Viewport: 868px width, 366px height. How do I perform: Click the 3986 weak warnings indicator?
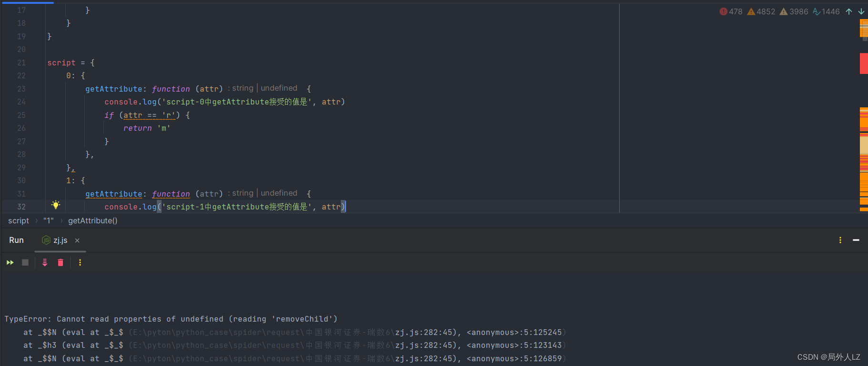pos(794,11)
